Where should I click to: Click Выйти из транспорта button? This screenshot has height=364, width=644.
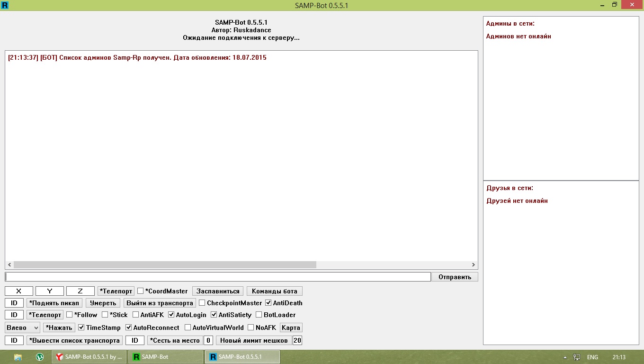click(x=160, y=303)
